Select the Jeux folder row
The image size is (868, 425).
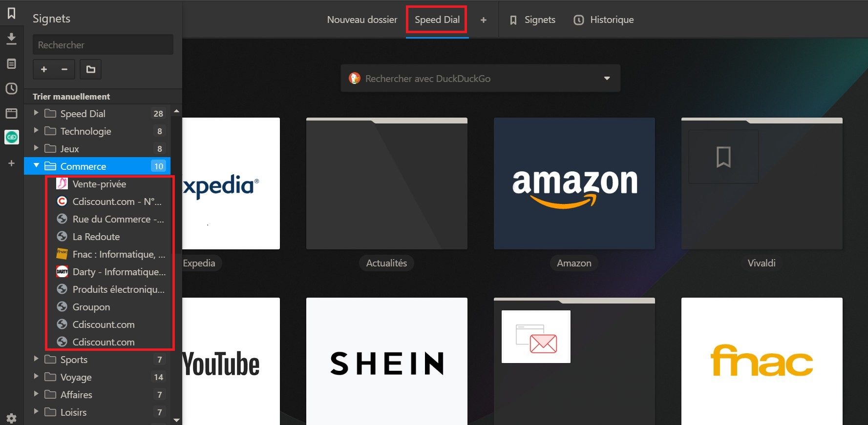click(98, 148)
